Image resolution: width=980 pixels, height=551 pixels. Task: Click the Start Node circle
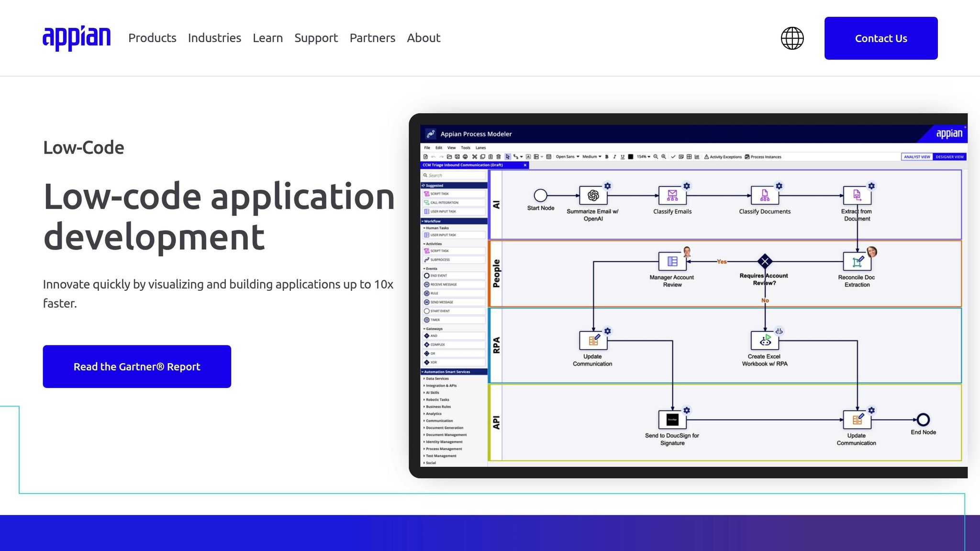point(540,195)
